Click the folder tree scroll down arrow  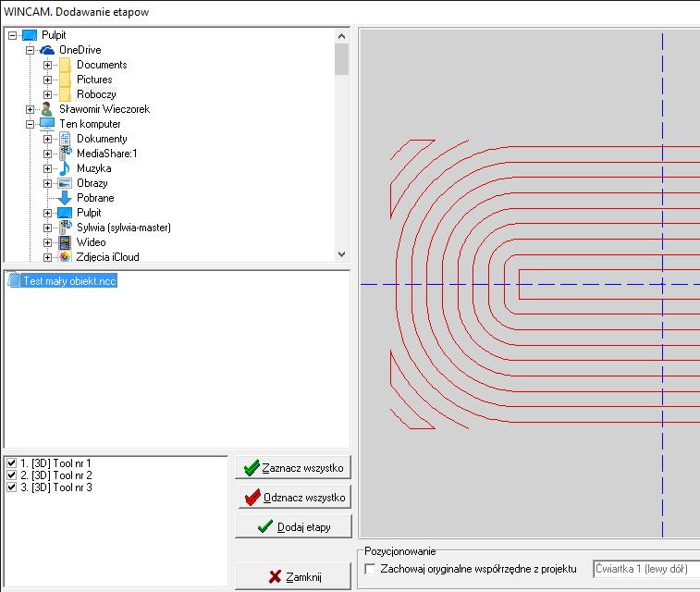pos(341,254)
